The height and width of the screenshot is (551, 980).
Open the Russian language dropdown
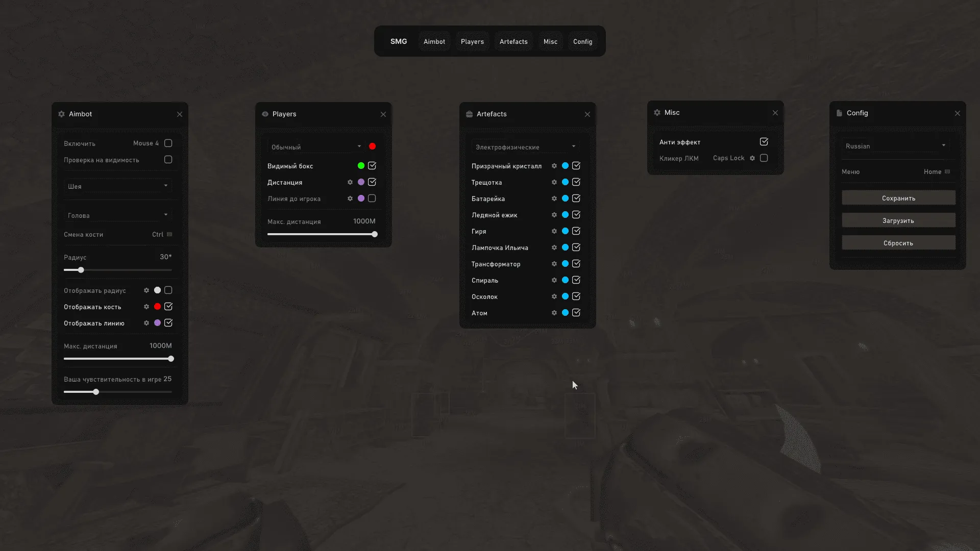(896, 146)
